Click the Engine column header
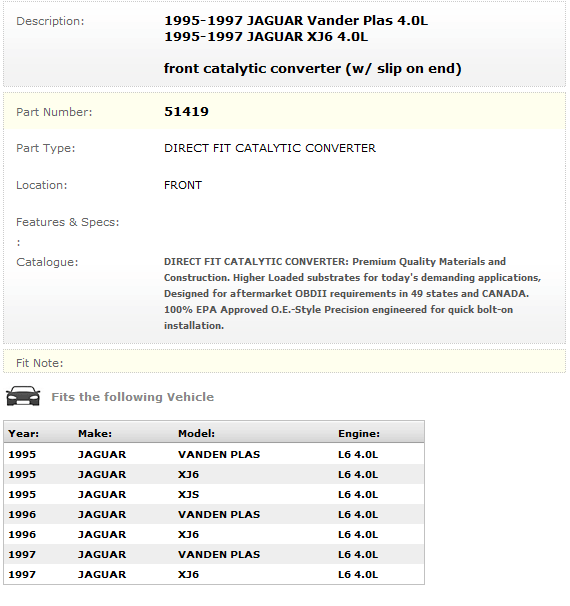The width and height of the screenshot is (570, 606). click(359, 434)
